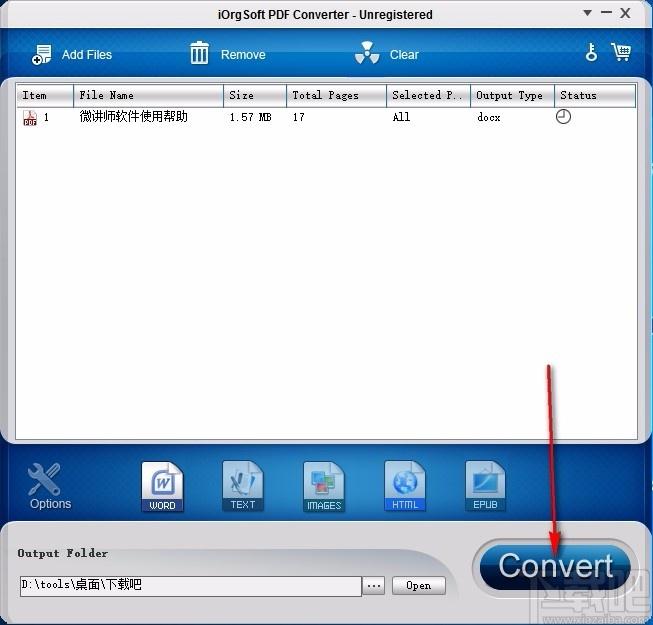Close the PDF Converter window
653x625 pixels.
(625, 13)
